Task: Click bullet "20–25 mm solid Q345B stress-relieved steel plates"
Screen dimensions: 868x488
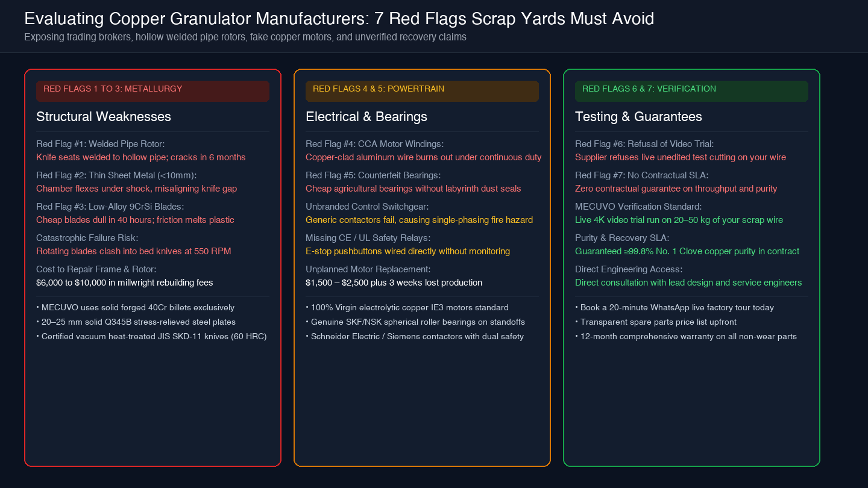Action: pyautogui.click(x=136, y=322)
